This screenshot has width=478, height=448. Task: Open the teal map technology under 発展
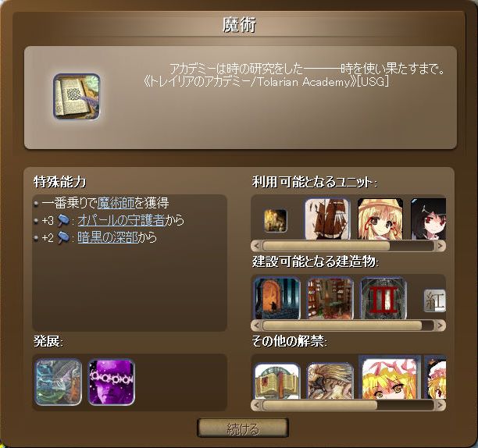59,382
